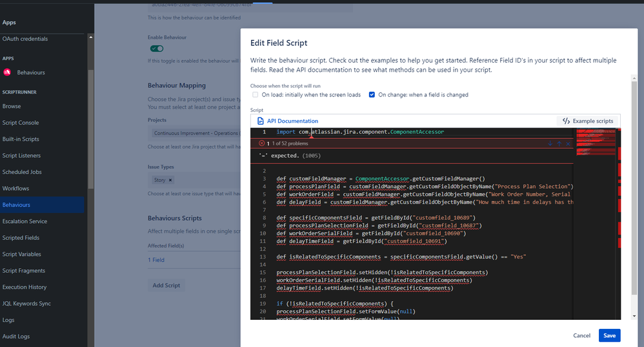
Task: Go to previous problem with up arrow
Action: click(559, 143)
